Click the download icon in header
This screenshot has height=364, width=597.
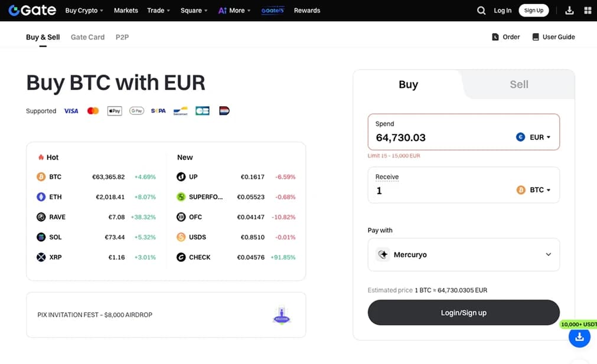tap(569, 11)
